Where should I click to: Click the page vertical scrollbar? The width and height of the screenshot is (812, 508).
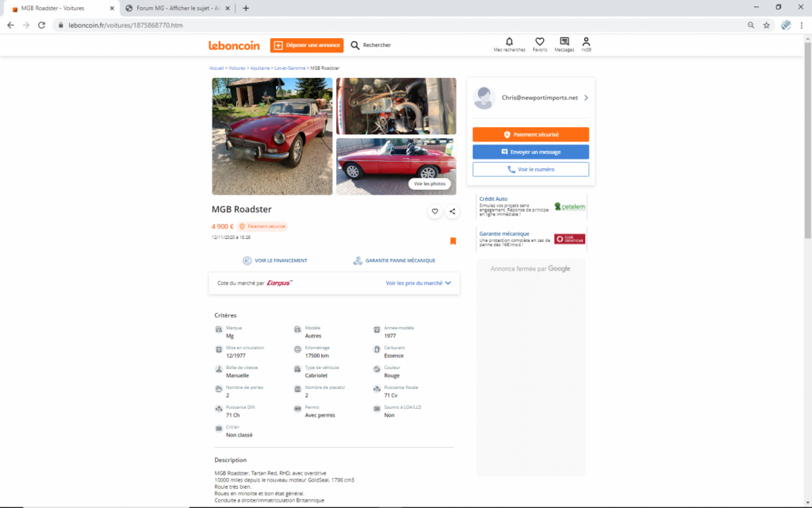807,140
